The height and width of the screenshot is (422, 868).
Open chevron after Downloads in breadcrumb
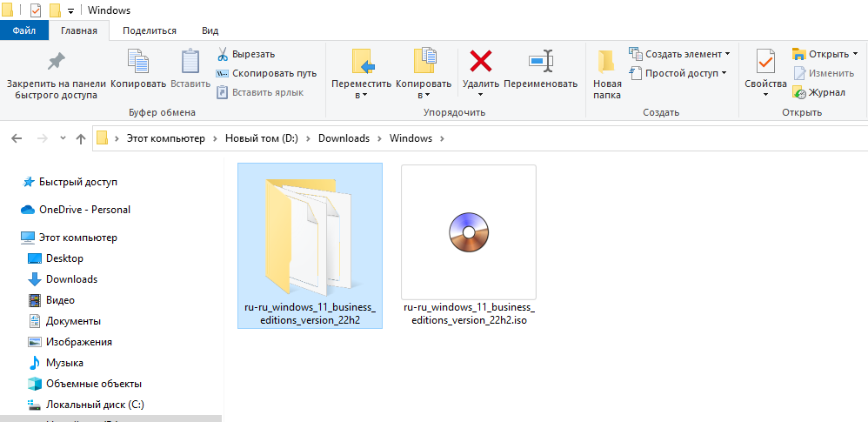click(x=380, y=138)
